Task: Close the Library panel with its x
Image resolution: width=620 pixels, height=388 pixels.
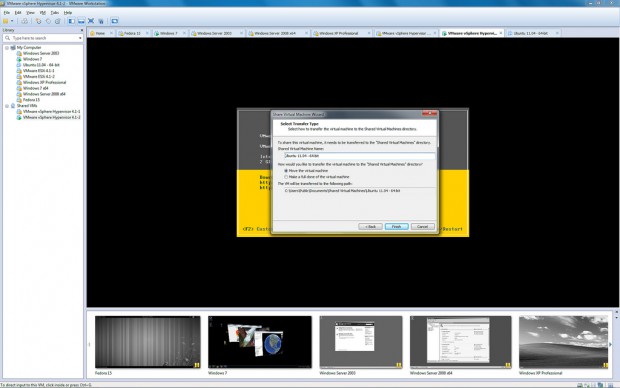Action: click(82, 30)
